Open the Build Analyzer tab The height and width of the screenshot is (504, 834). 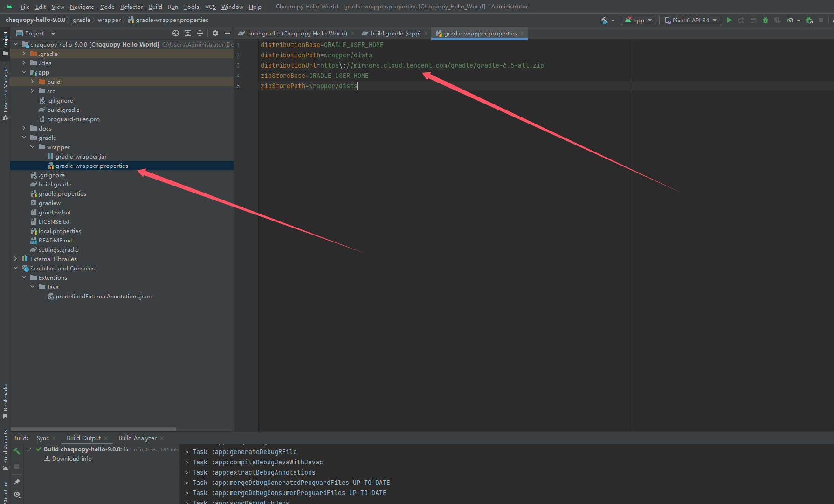(x=138, y=438)
